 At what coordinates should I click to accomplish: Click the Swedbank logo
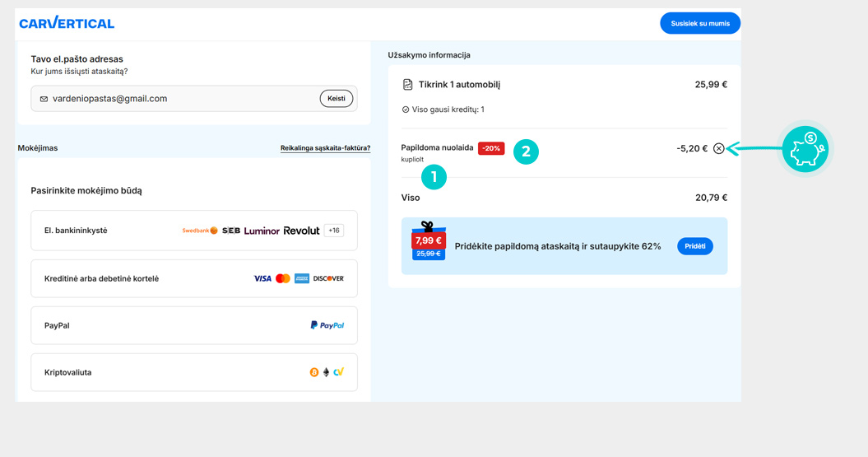(200, 231)
